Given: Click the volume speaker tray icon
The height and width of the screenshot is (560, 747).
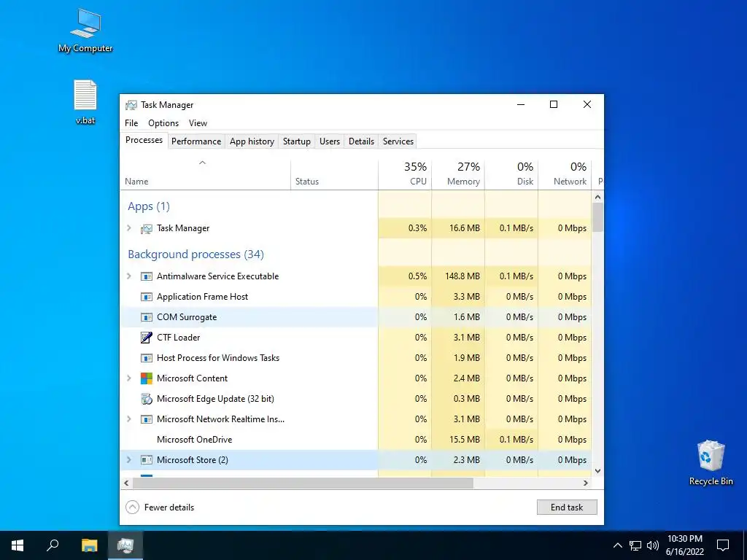Looking at the screenshot, I should pyautogui.click(x=653, y=545).
